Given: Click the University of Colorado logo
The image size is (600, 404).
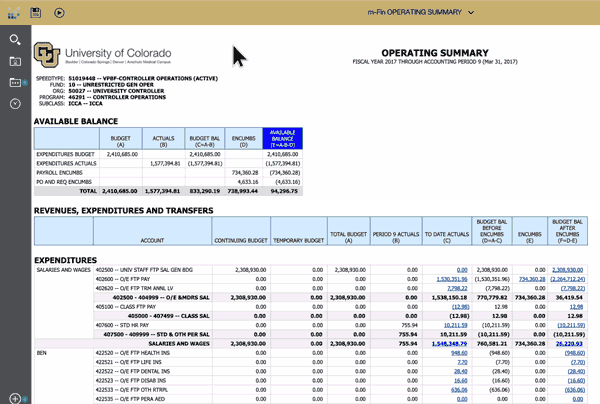Looking at the screenshot, I should [103, 55].
